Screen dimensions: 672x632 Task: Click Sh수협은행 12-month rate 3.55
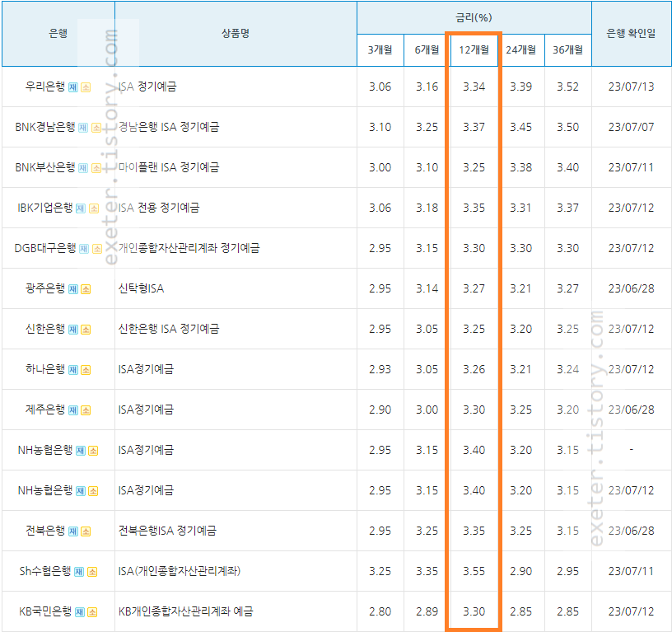(x=474, y=571)
